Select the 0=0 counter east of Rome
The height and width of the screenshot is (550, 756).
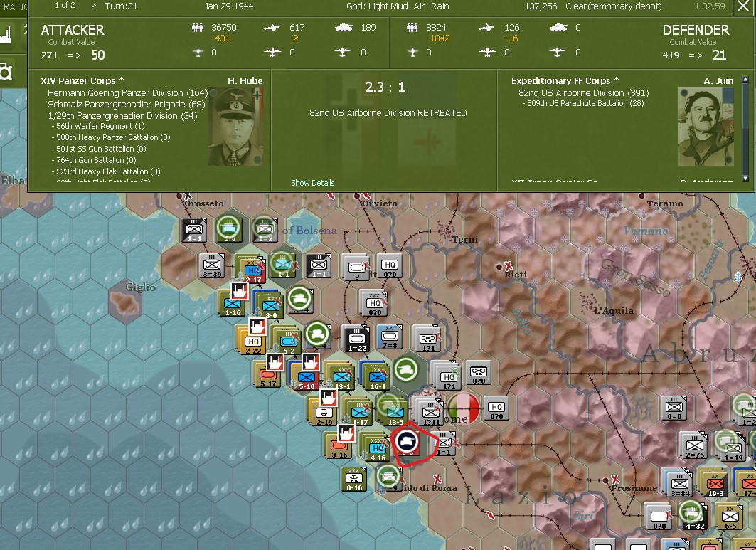(674, 408)
